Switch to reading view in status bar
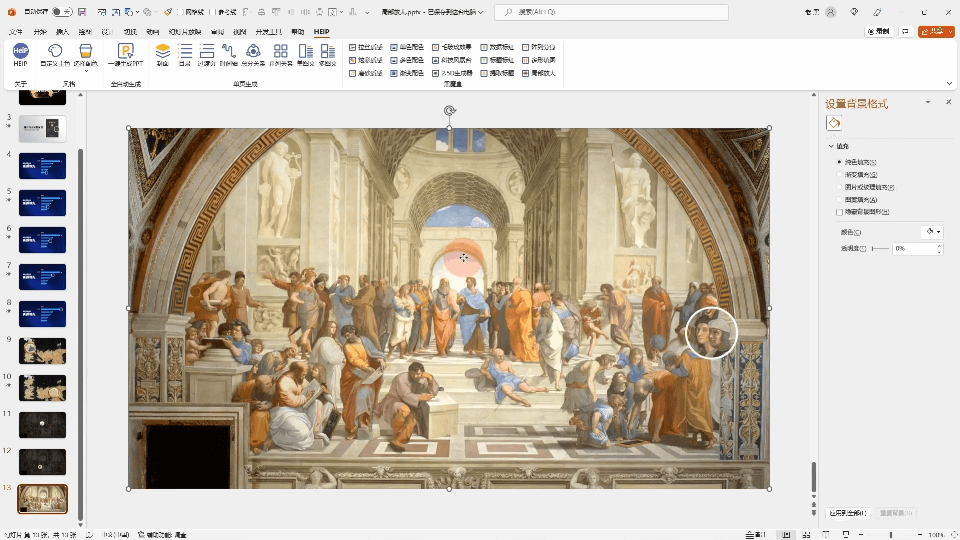Screen dimensions: 960x540 (x=826, y=534)
